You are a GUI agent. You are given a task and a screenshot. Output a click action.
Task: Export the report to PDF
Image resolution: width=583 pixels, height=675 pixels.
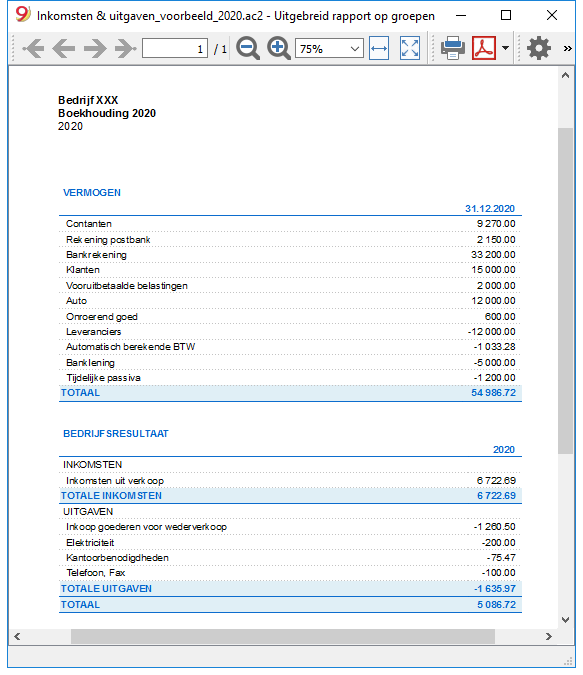(484, 48)
